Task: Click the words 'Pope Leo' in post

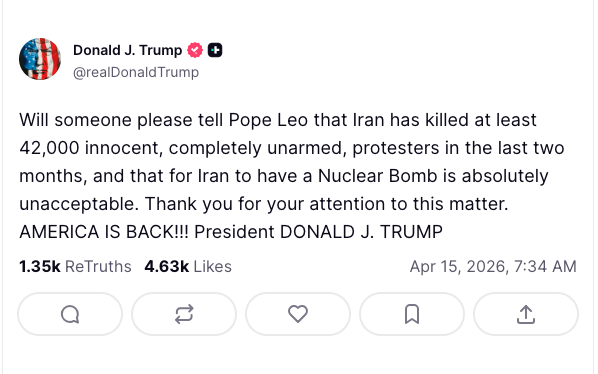Action: click(x=268, y=120)
